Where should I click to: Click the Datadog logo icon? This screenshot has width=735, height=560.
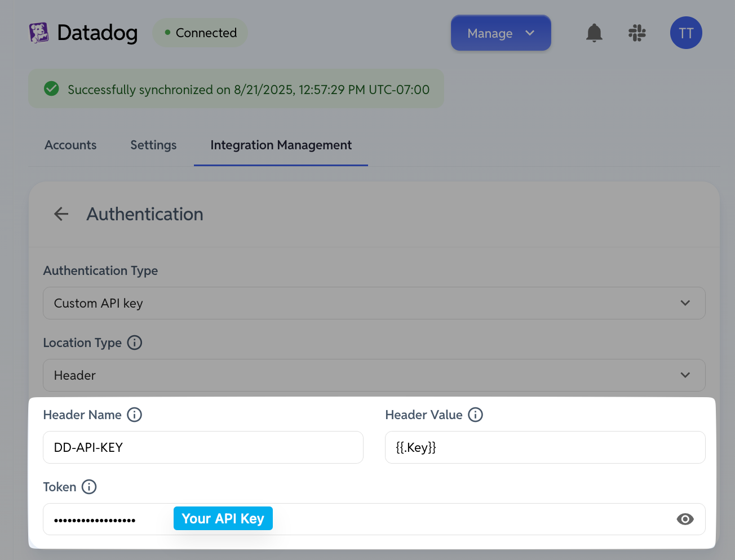pos(39,33)
